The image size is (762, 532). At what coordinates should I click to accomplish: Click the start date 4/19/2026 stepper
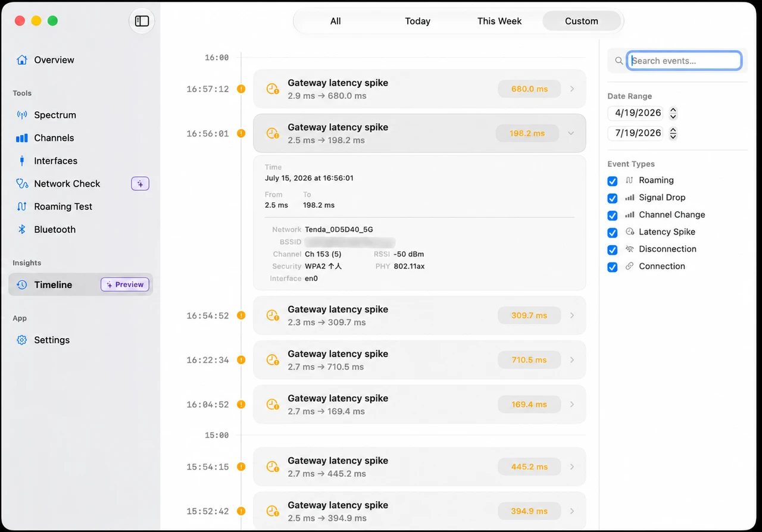click(673, 113)
